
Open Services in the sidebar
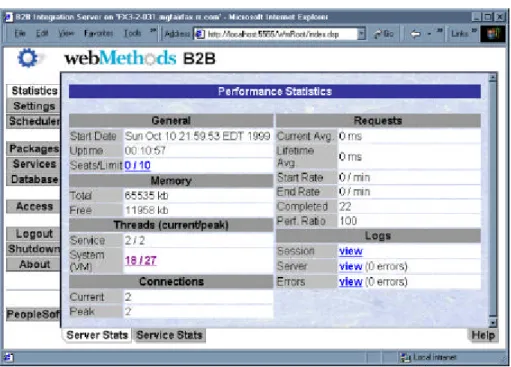click(x=34, y=164)
